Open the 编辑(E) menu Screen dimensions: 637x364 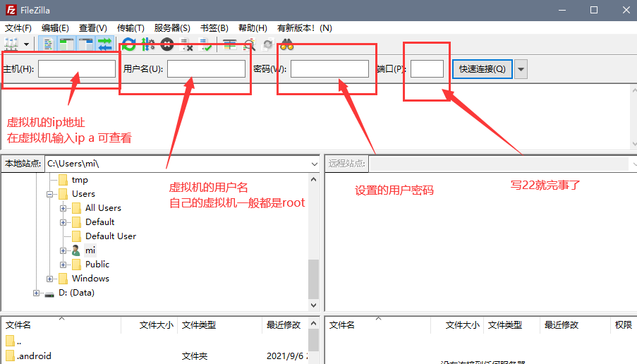pos(55,28)
